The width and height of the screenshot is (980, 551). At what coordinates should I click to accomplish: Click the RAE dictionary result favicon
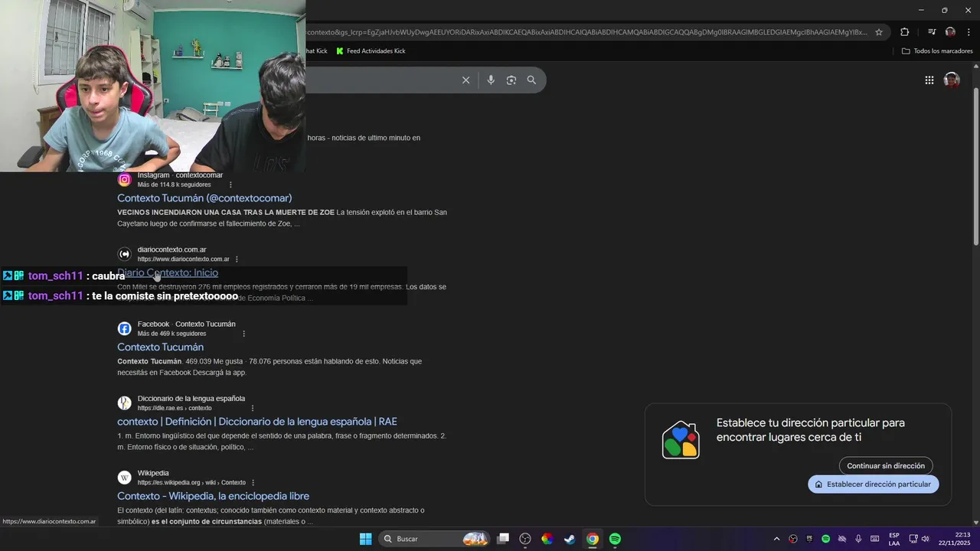[x=124, y=403]
